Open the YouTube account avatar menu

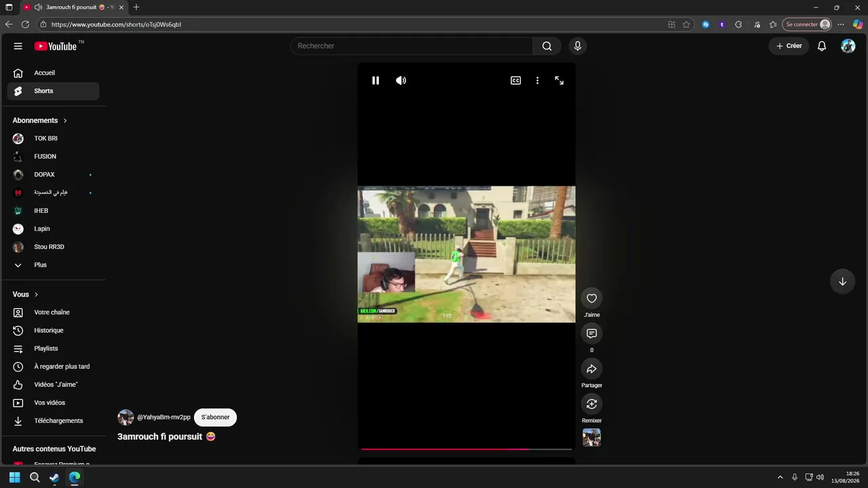point(848,46)
